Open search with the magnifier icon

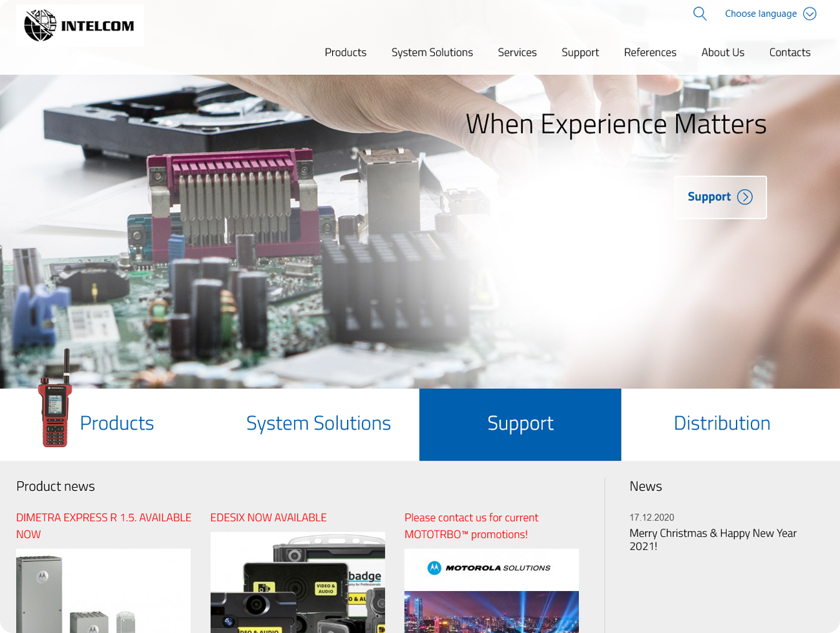[700, 14]
